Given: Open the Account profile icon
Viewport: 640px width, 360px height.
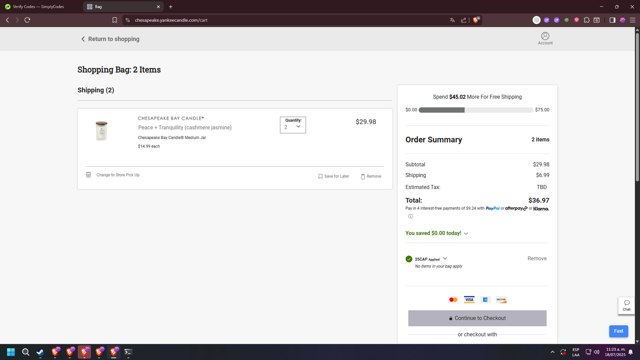Looking at the screenshot, I should pyautogui.click(x=545, y=38).
